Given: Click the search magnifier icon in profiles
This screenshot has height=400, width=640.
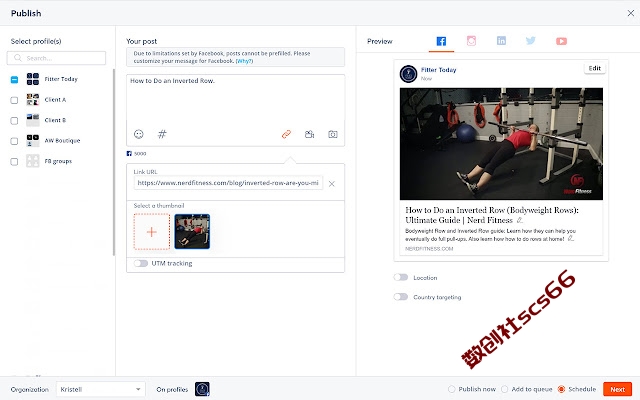Looking at the screenshot, I should pos(18,58).
